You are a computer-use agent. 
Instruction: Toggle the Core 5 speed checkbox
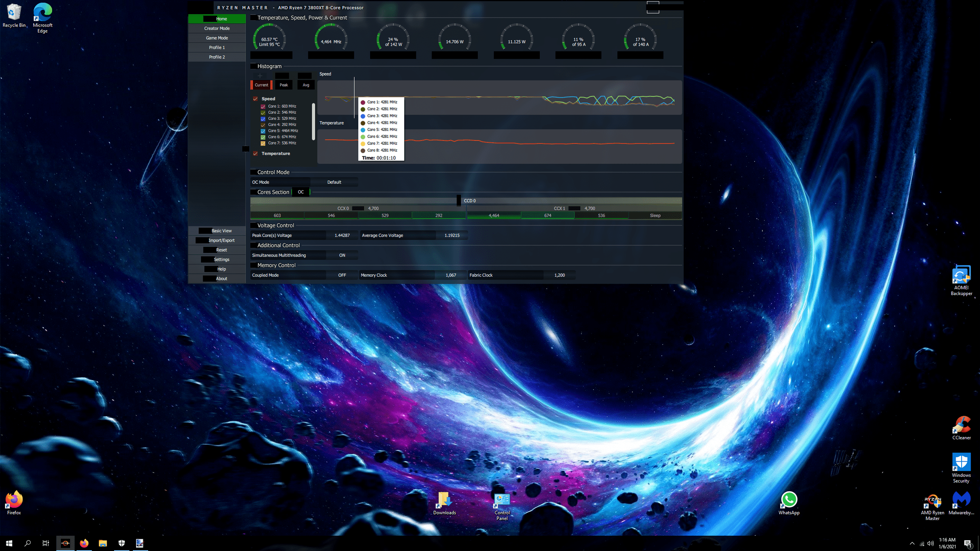(x=263, y=131)
